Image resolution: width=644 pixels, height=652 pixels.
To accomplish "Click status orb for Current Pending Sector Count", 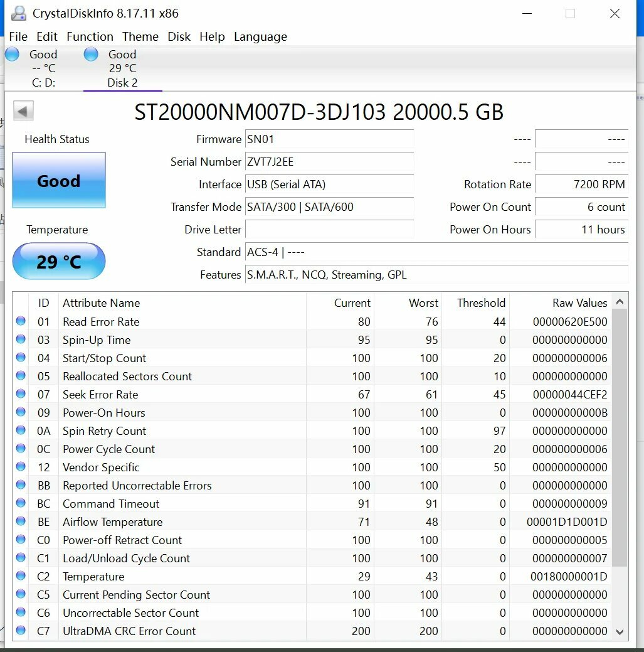I will click(x=21, y=594).
